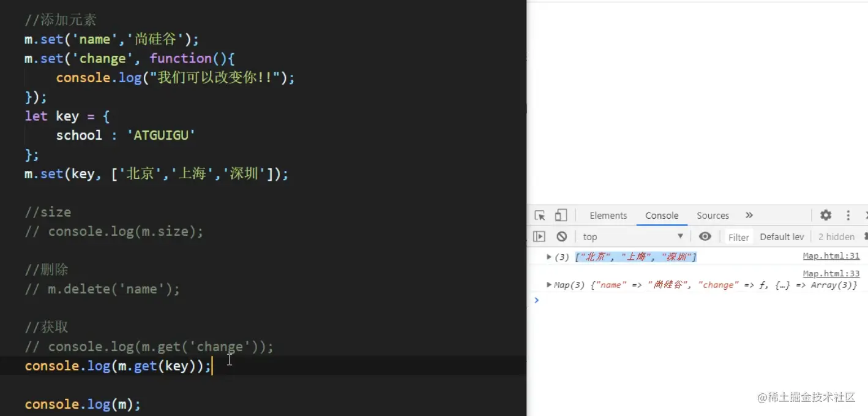Image resolution: width=868 pixels, height=416 pixels.
Task: Click the commented m.get('change') line
Action: pyautogui.click(x=149, y=347)
